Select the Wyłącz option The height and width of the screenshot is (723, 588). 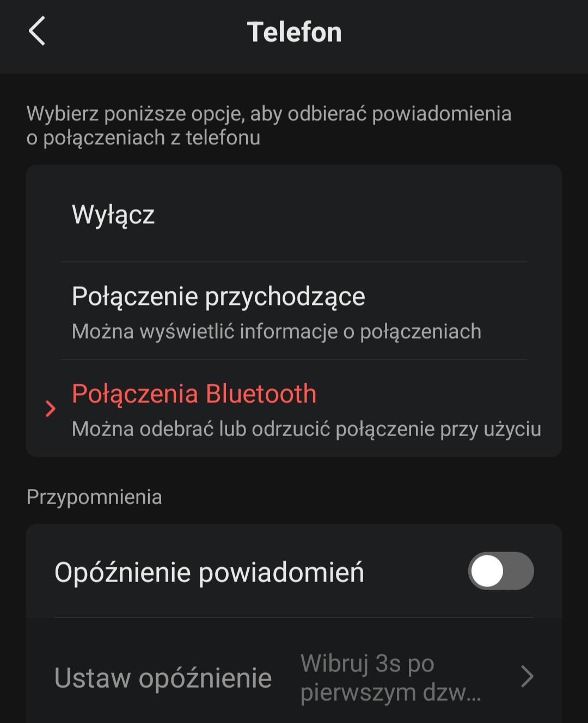click(x=113, y=215)
